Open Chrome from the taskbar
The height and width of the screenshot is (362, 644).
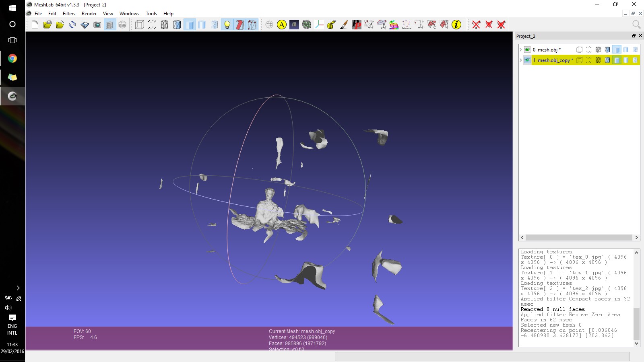pos(12,59)
